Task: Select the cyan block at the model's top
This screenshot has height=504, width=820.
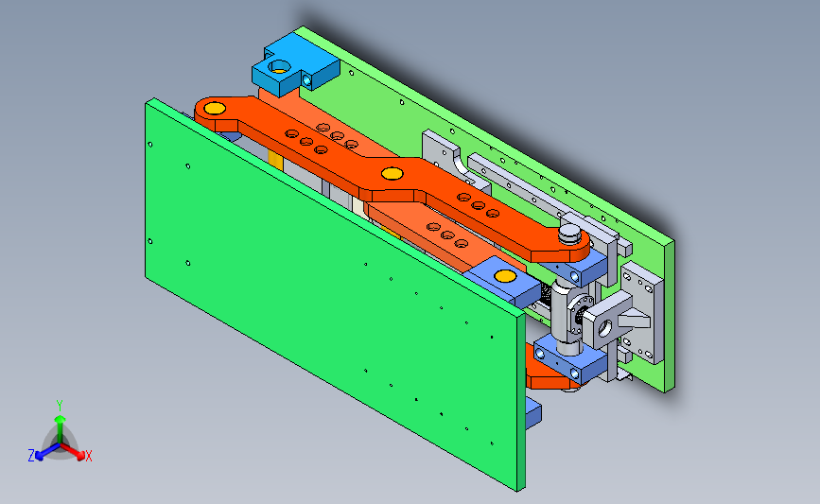Action: (295, 65)
